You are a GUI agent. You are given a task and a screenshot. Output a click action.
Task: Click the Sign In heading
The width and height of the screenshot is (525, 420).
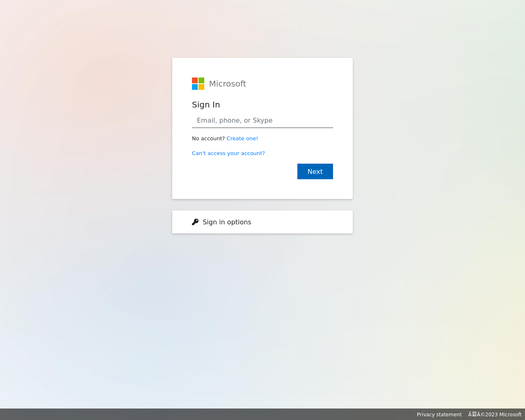point(206,105)
